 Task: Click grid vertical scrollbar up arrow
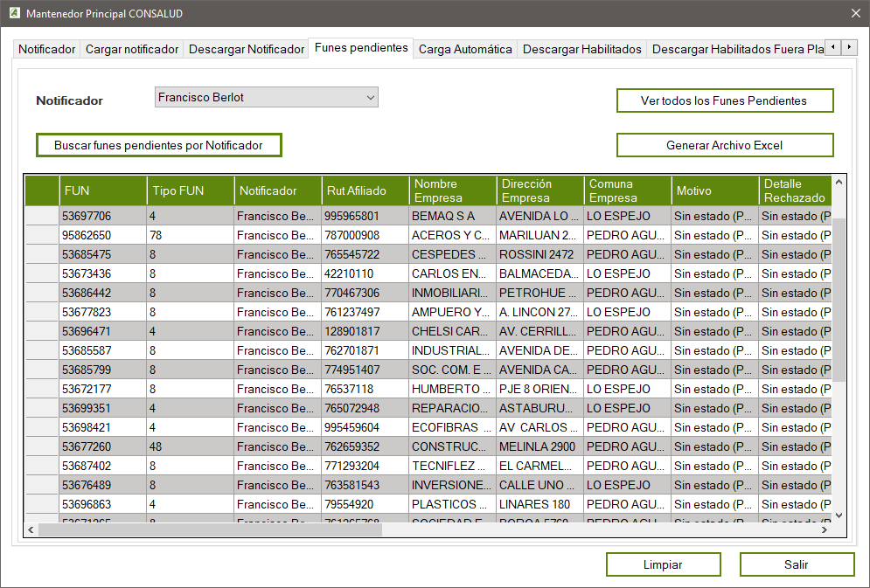pos(839,183)
